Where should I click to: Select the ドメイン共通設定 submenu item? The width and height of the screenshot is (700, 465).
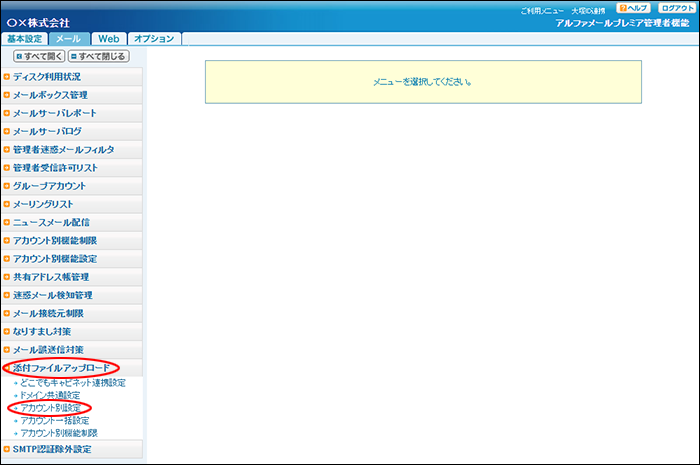pyautogui.click(x=50, y=395)
